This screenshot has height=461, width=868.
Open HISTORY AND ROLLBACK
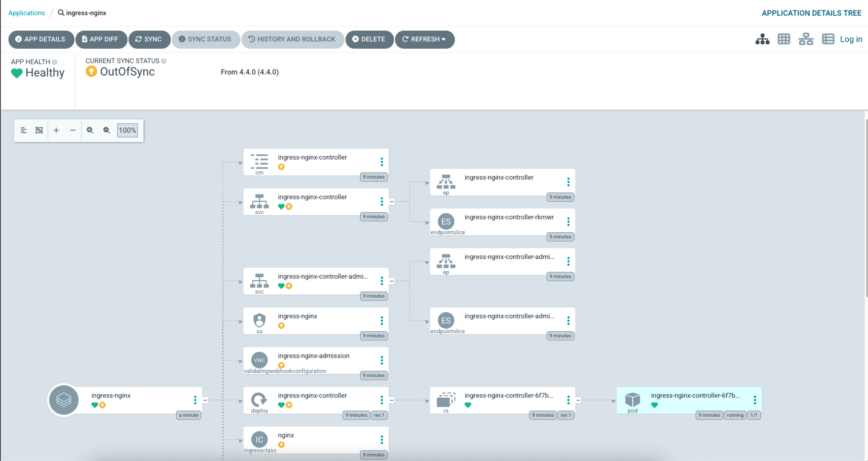click(x=292, y=39)
